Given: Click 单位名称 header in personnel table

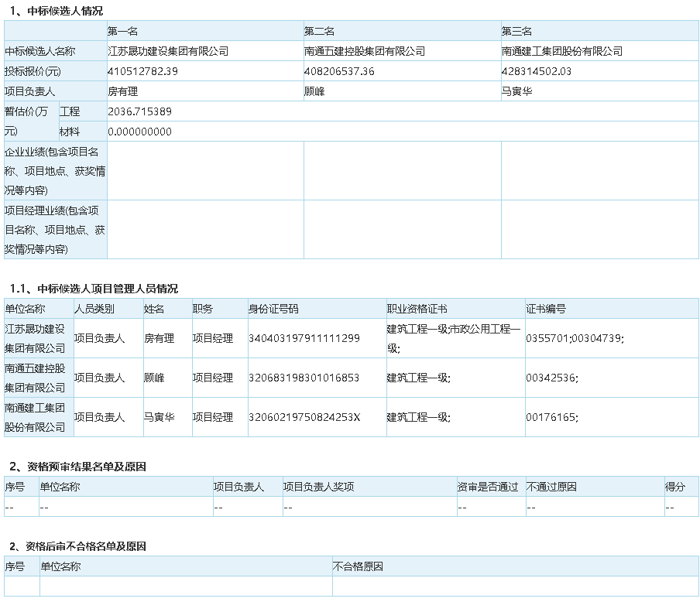Looking at the screenshot, I should (25, 309).
